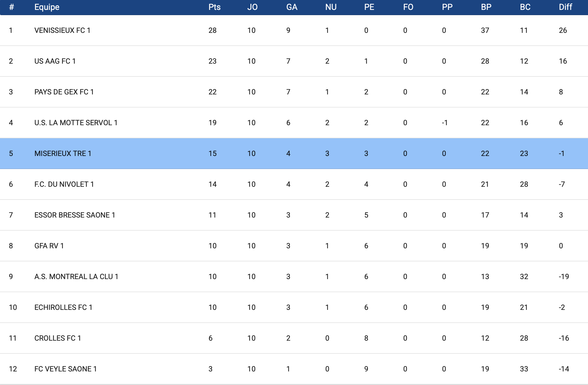This screenshot has height=385, width=588.
Task: Select the US AAG FC 1 team
Action: 55,61
